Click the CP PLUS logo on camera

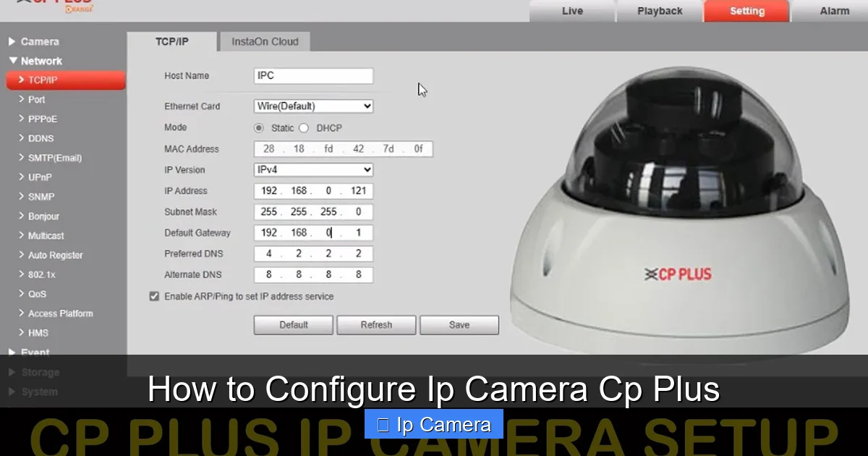678,274
